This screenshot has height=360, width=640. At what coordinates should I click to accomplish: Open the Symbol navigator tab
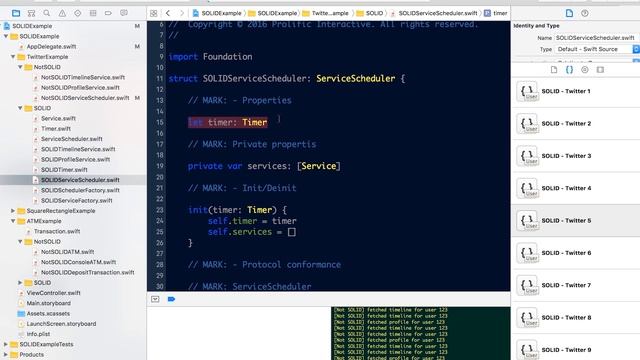tap(31, 13)
